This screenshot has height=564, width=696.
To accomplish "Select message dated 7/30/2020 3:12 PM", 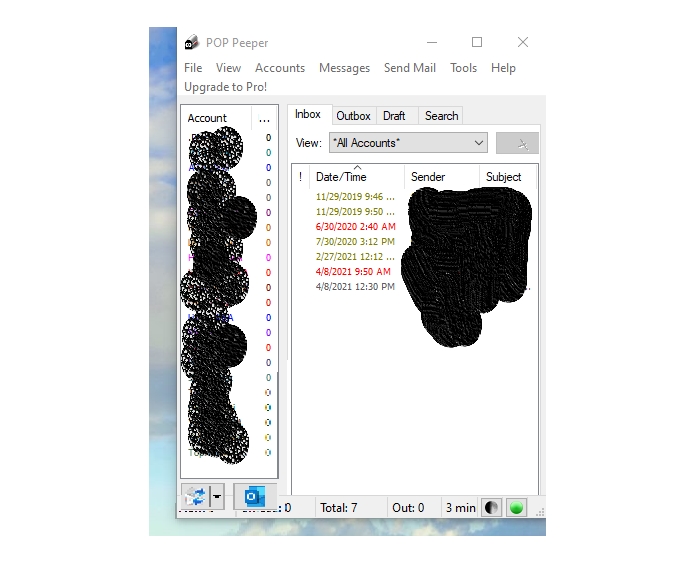I will (x=355, y=242).
